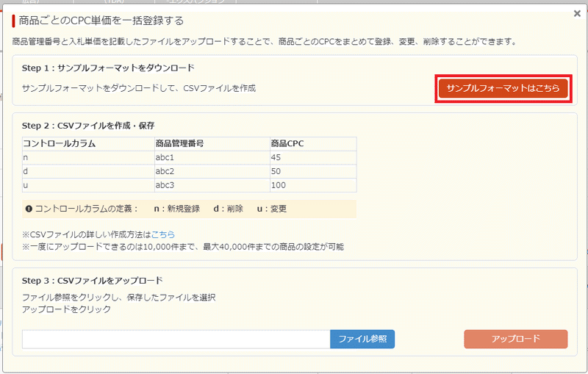Close the bulk CPC registration dialog
This screenshot has height=374, width=588.
(577, 13)
